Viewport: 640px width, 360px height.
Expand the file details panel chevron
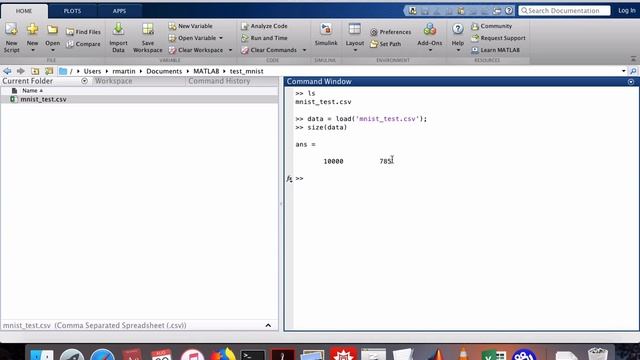coord(268,325)
